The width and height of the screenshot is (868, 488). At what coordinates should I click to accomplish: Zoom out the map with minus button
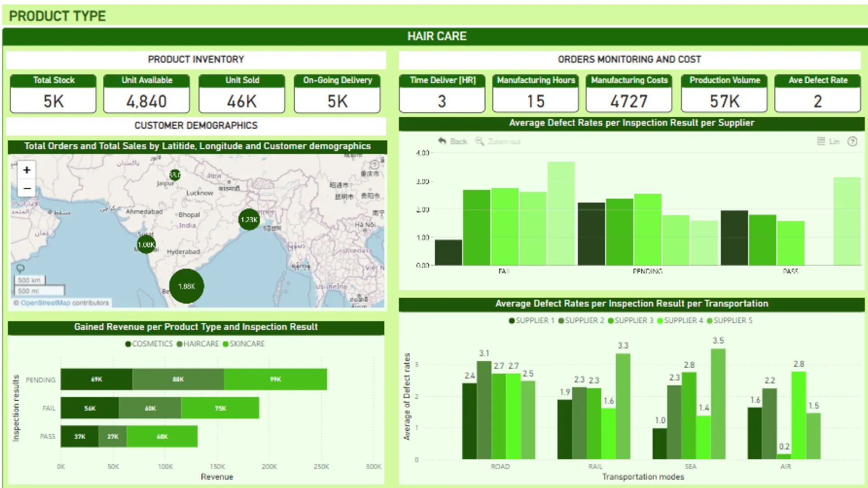click(x=27, y=188)
